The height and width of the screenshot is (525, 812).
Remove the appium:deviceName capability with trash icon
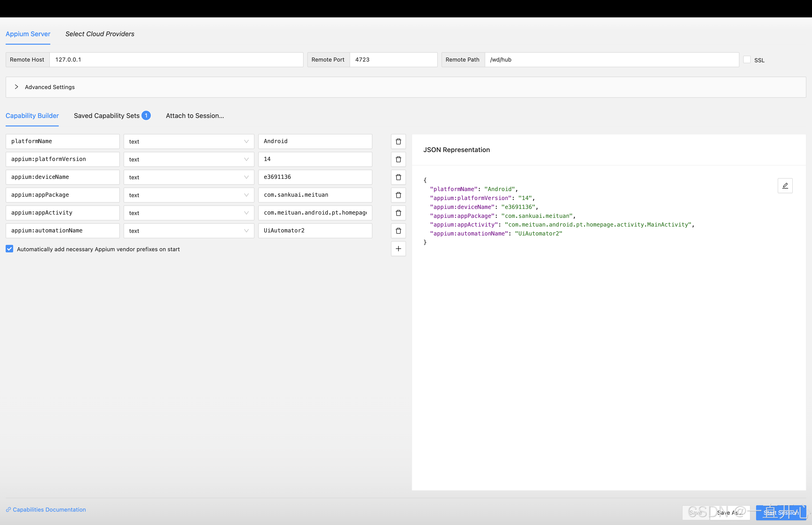pos(398,177)
